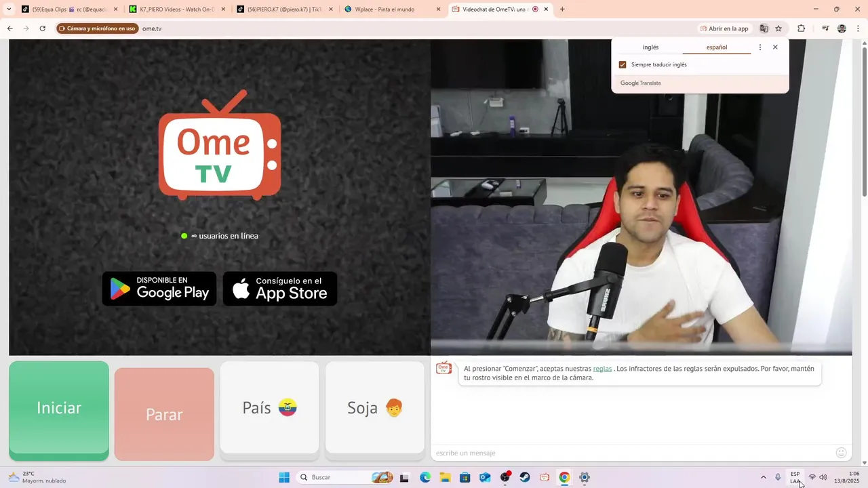The width and height of the screenshot is (868, 488).
Task: Click the taskbar Buscar search box
Action: coord(346,477)
